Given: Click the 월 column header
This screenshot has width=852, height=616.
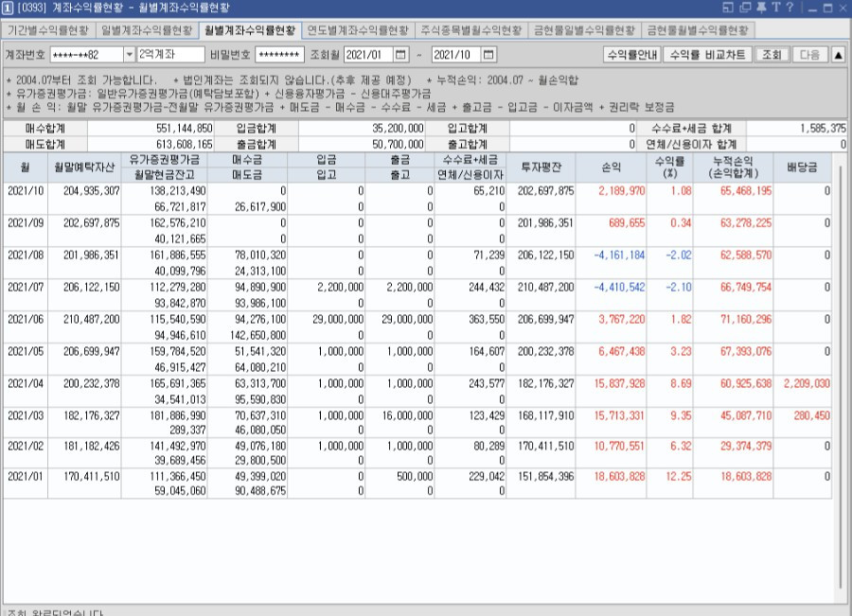Looking at the screenshot, I should [x=25, y=167].
